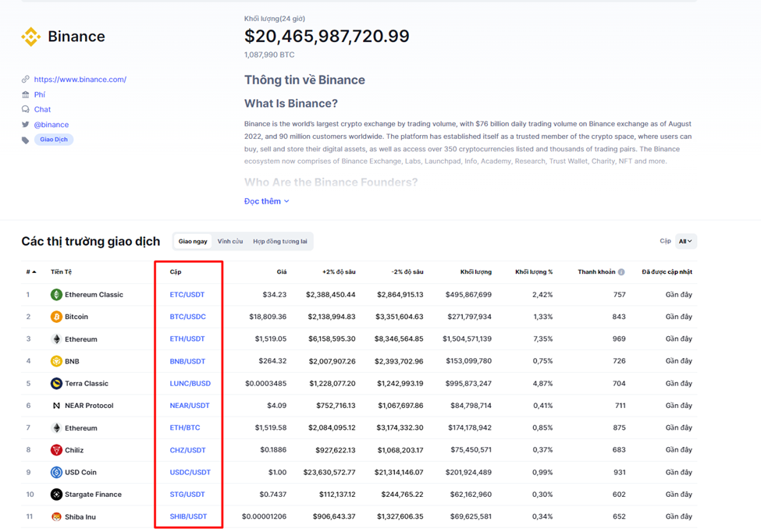Click the NEAR Protocol coin icon
The height and width of the screenshot is (532, 761).
(56, 406)
